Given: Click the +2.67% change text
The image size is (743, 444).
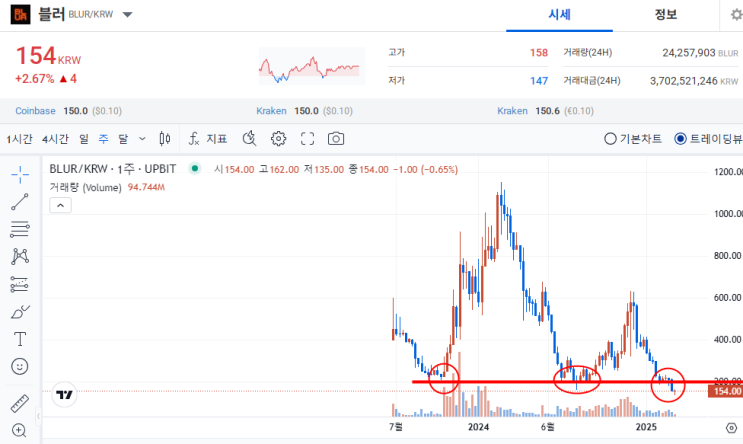Looking at the screenshot, I should tap(35, 79).
